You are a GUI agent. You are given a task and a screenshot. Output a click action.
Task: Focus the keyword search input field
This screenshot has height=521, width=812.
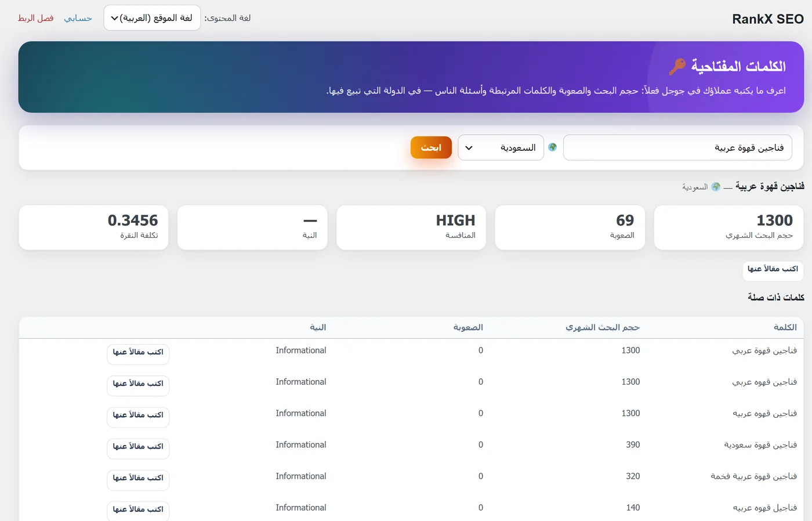pos(677,148)
